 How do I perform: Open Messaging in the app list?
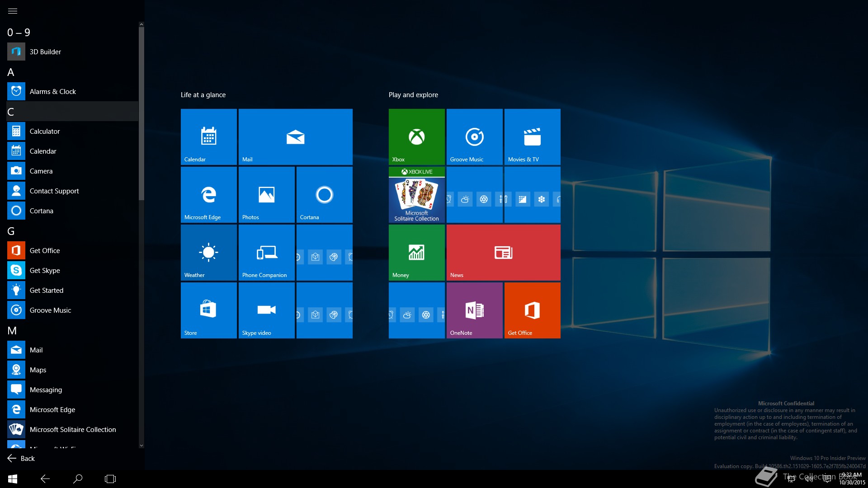coord(72,390)
